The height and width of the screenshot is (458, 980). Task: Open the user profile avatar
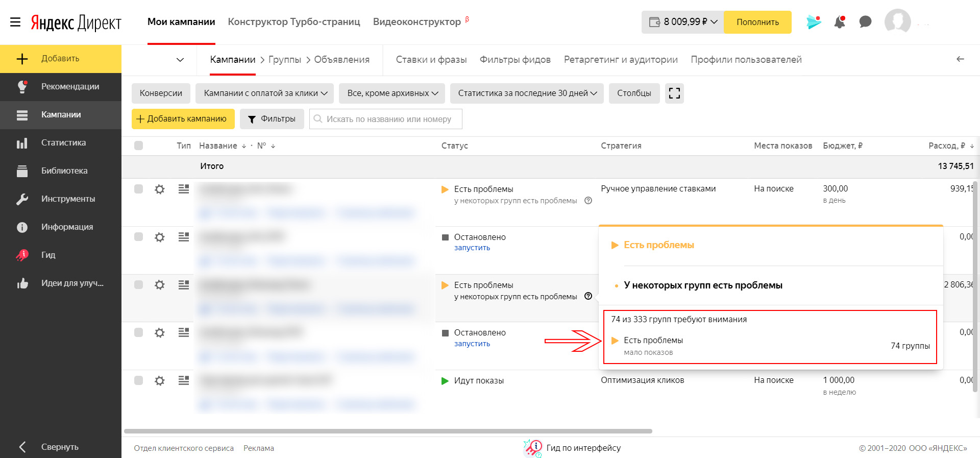[x=898, y=21]
